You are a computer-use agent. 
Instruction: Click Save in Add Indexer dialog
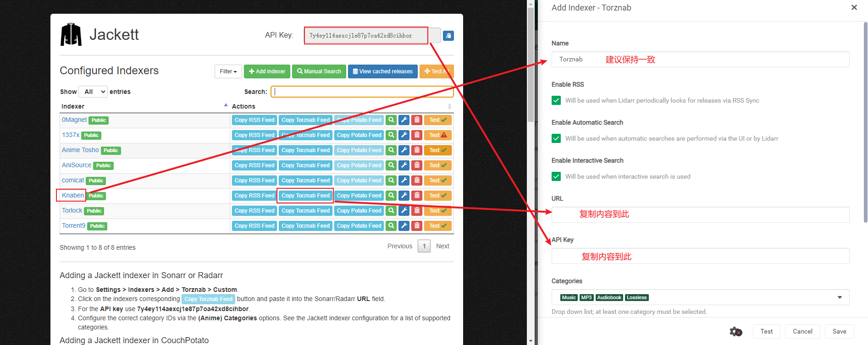click(840, 331)
